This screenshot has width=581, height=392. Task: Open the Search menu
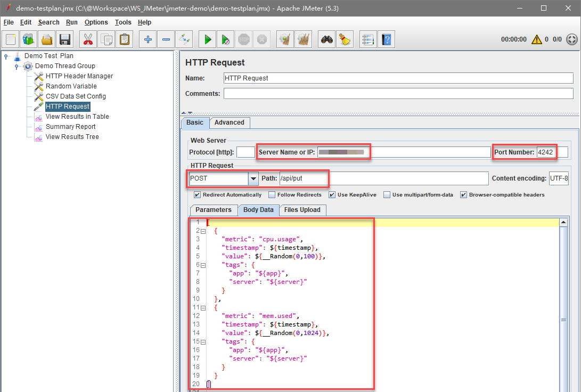point(48,22)
